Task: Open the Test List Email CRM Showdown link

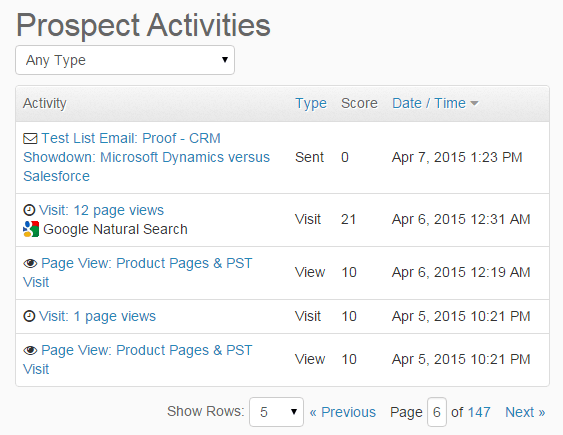Action: pos(146,157)
